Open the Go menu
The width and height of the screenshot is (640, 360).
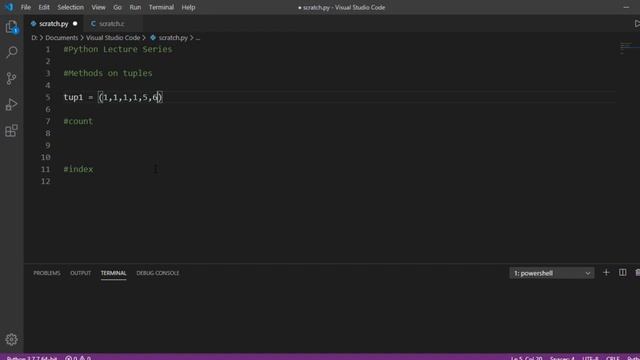pos(117,7)
